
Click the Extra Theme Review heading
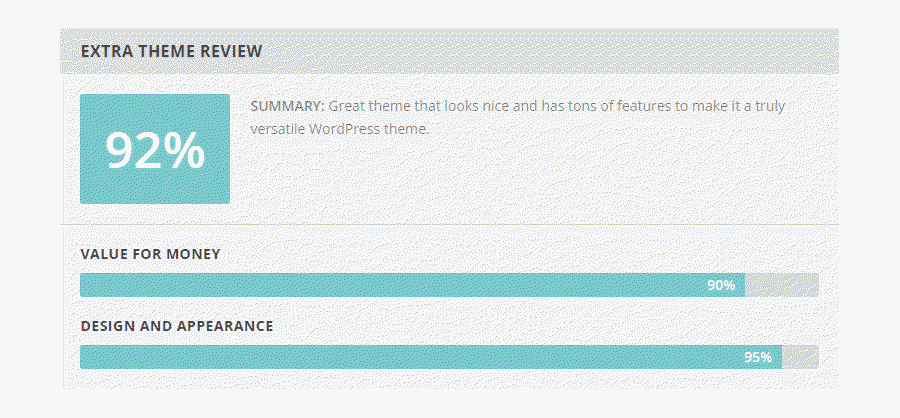pyautogui.click(x=171, y=51)
